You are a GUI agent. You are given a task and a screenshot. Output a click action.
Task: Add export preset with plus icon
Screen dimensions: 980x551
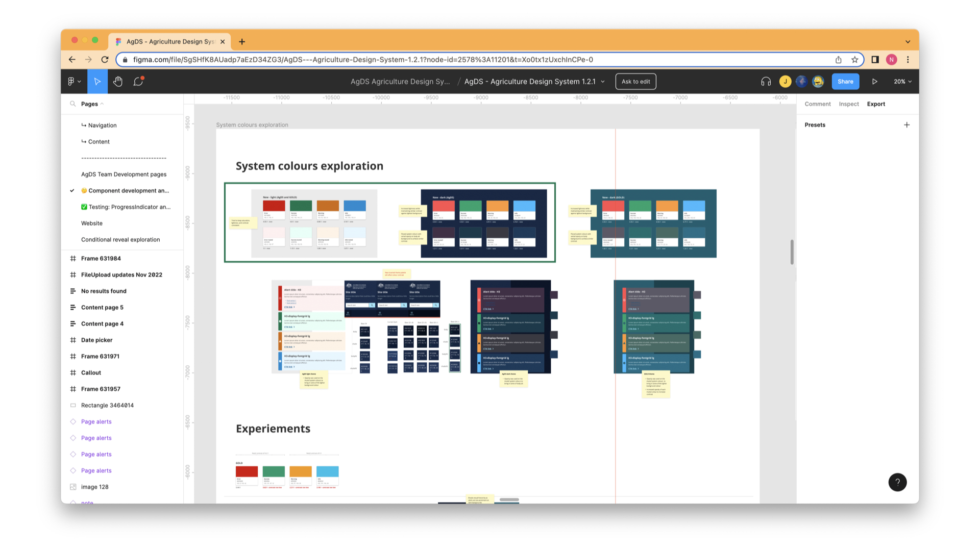(906, 125)
